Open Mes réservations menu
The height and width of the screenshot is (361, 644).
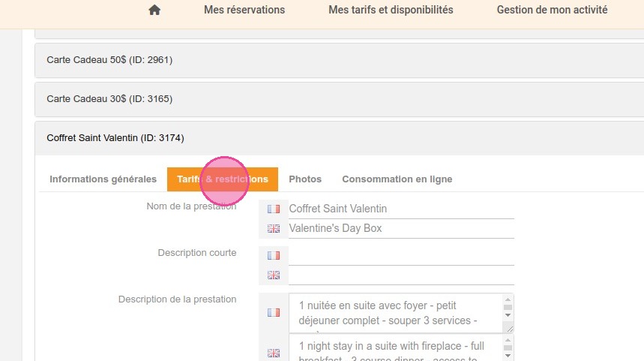click(x=244, y=10)
